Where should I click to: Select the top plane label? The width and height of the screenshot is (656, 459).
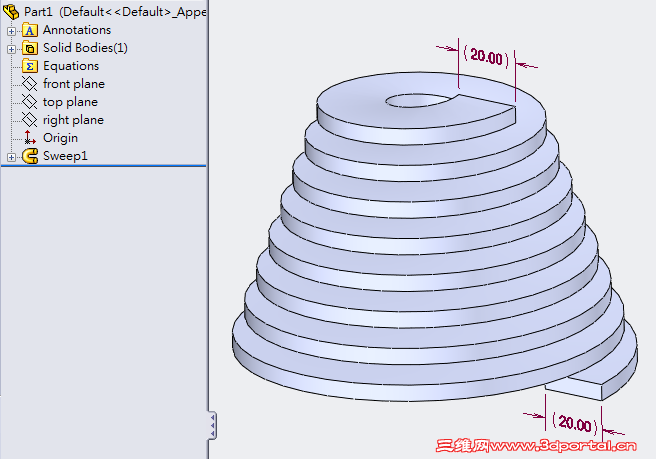[70, 102]
